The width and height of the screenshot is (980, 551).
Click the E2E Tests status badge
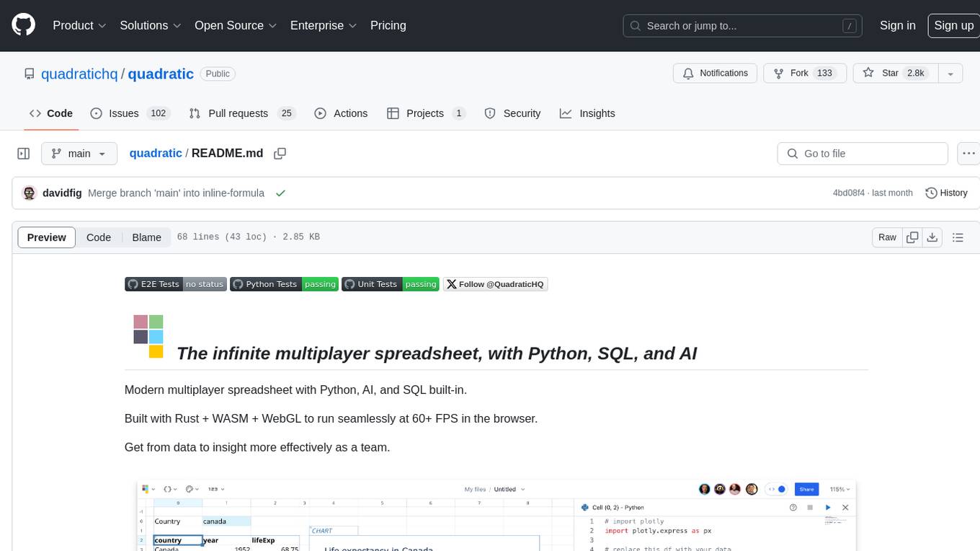point(176,284)
